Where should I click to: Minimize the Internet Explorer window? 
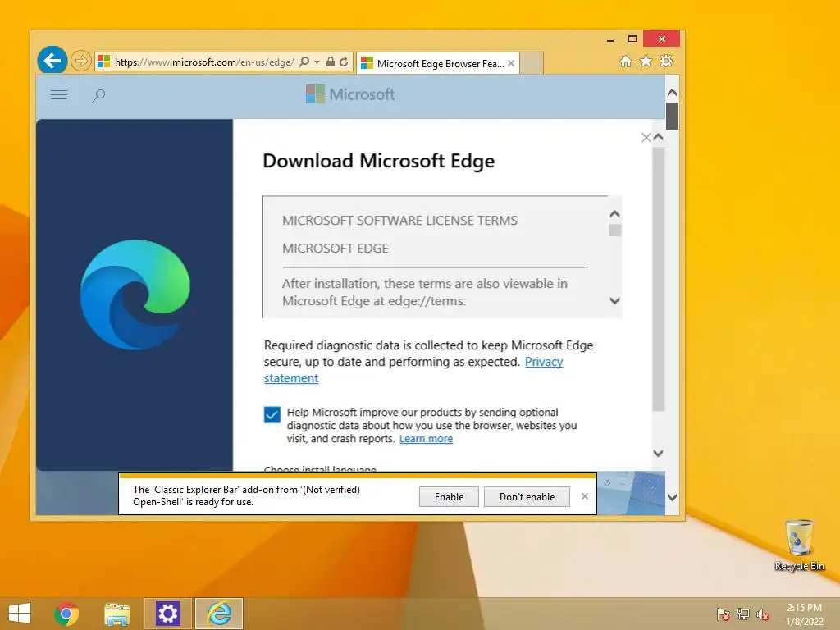click(610, 39)
